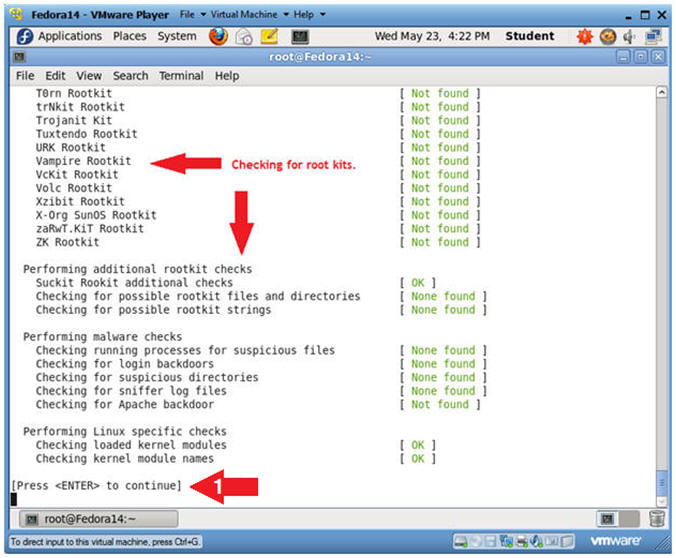Open the terminal File menu
Screen dimensions: 676x558
25,76
